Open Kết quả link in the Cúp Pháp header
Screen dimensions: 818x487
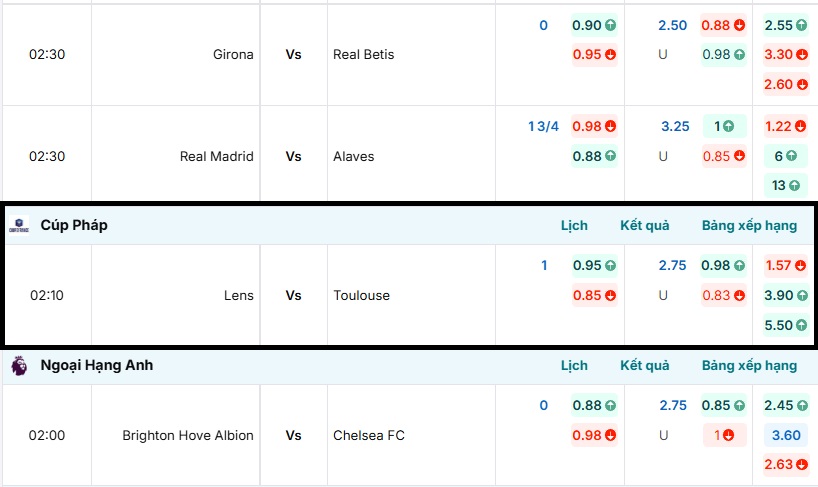pyautogui.click(x=644, y=226)
